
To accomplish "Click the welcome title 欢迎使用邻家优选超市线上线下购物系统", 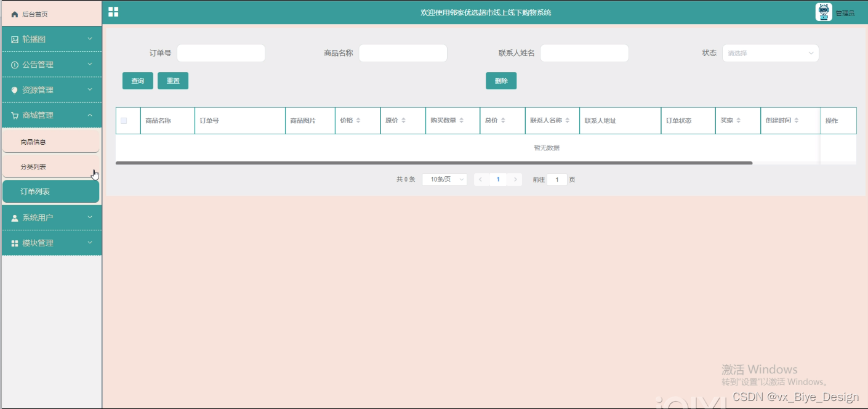I will [x=486, y=12].
